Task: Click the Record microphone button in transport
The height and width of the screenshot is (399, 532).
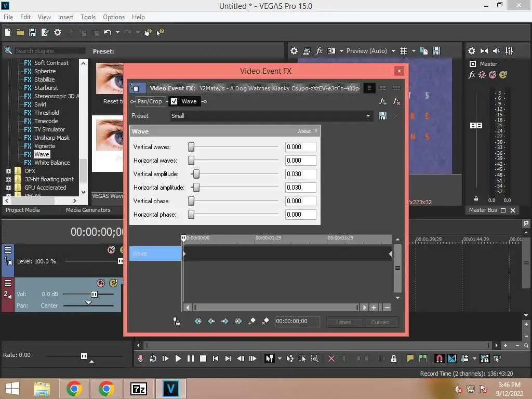Action: coord(140,358)
